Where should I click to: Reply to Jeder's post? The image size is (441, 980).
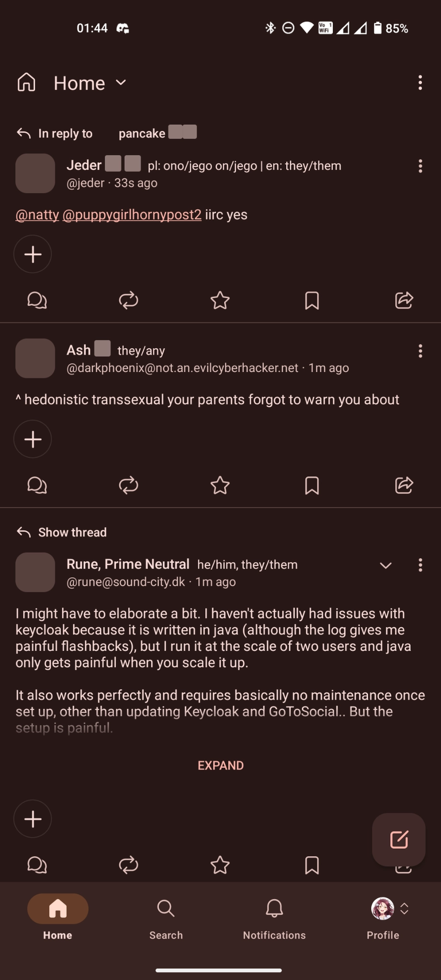tap(37, 301)
